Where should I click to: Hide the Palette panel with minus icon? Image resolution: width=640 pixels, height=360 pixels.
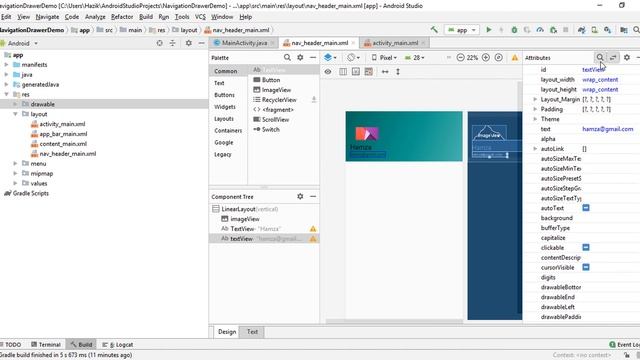click(313, 58)
